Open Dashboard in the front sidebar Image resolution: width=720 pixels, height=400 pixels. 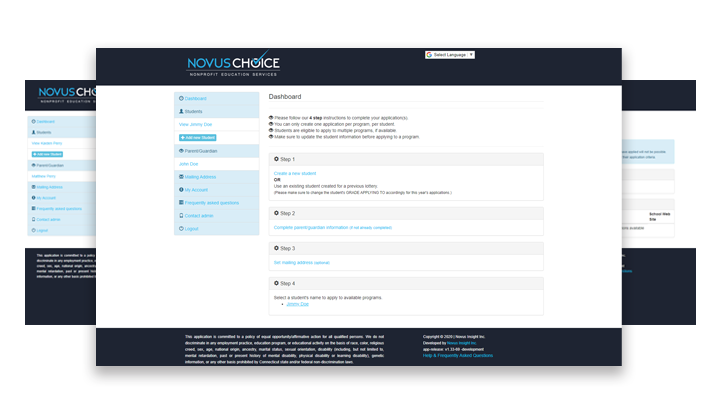tap(216, 98)
